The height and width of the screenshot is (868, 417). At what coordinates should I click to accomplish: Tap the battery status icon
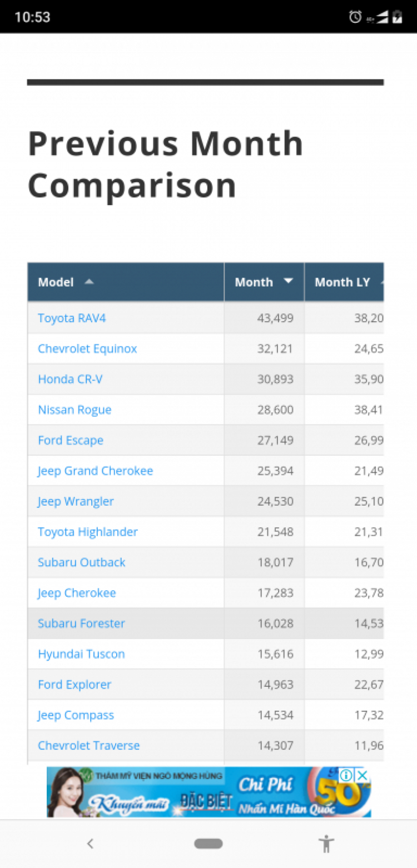(397, 17)
